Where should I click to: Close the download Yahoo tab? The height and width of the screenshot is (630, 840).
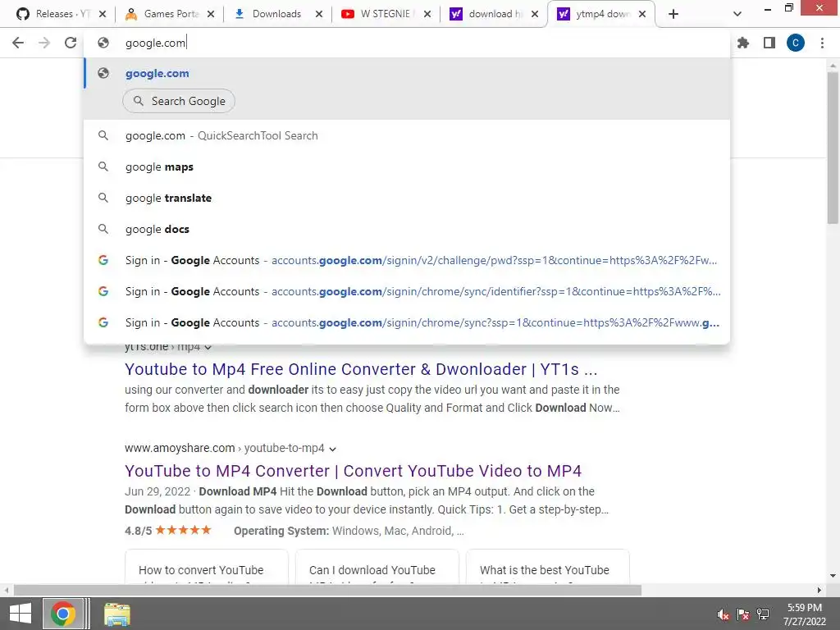535,14
